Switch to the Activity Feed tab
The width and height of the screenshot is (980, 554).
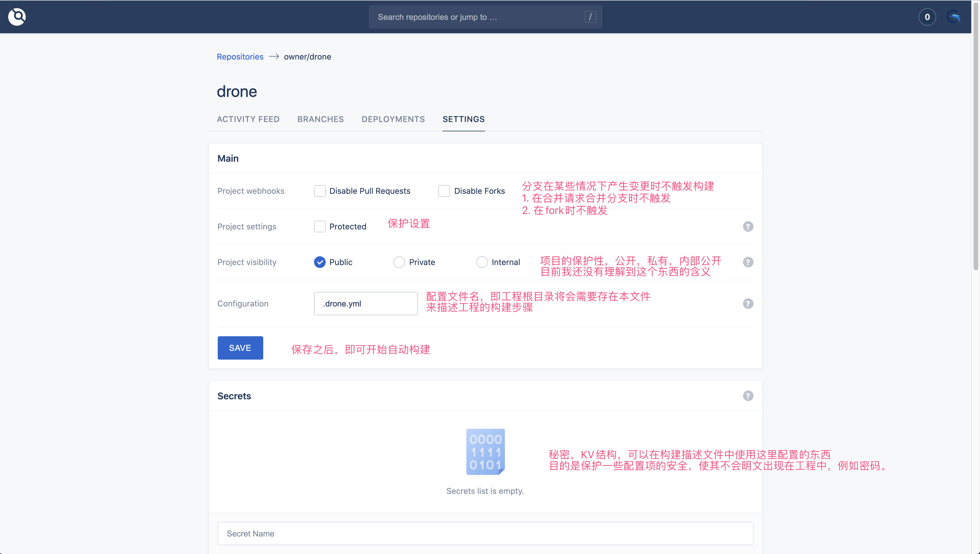click(248, 119)
